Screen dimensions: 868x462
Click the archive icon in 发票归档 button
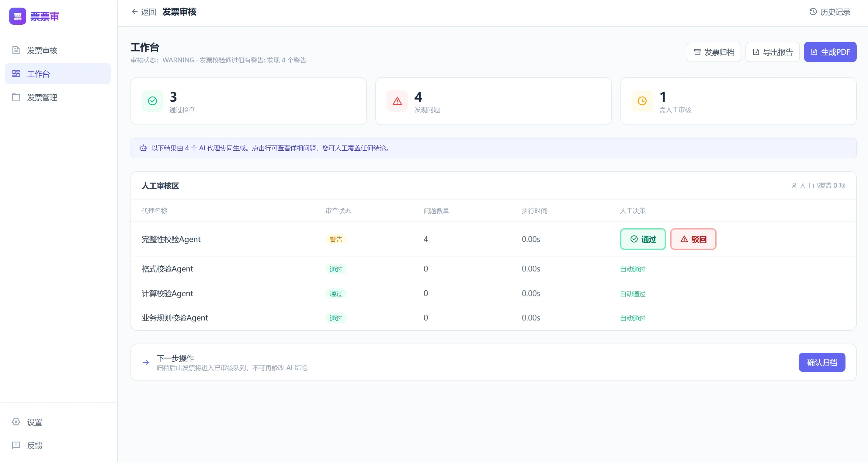[x=697, y=52]
